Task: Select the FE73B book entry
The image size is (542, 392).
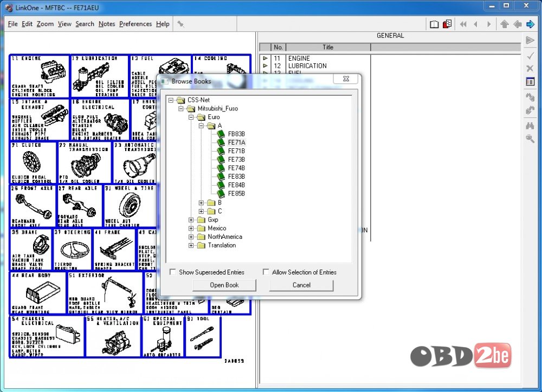Action: click(x=236, y=160)
